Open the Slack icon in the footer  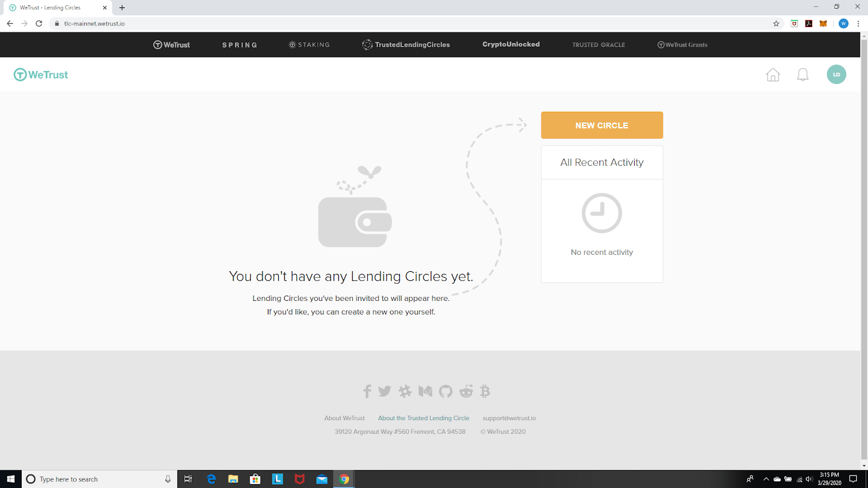click(x=405, y=391)
